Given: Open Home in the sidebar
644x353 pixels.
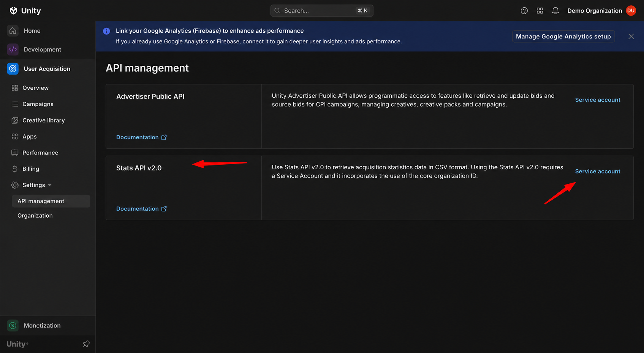Looking at the screenshot, I should tap(32, 31).
